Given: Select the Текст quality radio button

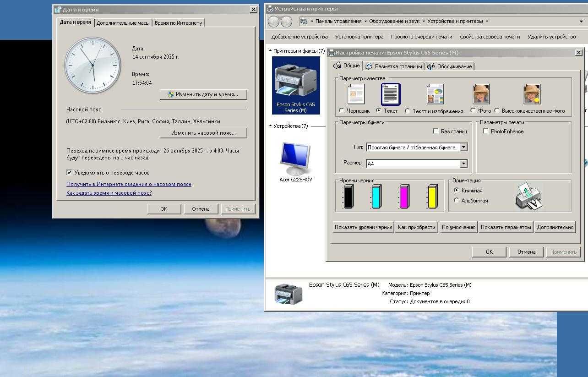Looking at the screenshot, I should click(x=378, y=111).
